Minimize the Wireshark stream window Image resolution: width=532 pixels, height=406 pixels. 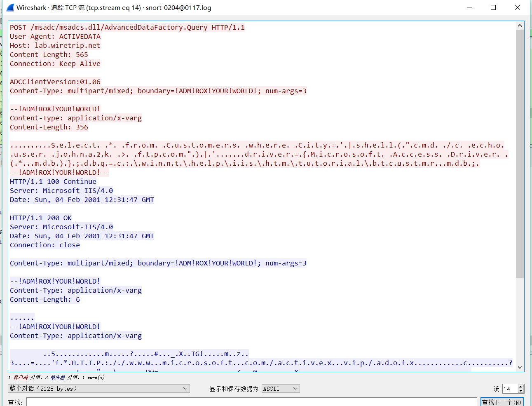[469, 7]
